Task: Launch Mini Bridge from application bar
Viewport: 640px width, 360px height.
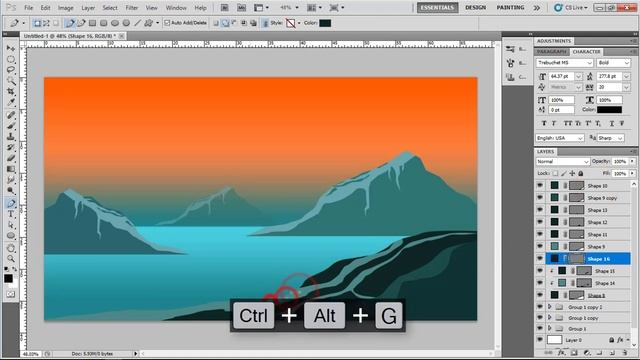Action: tap(241, 7)
